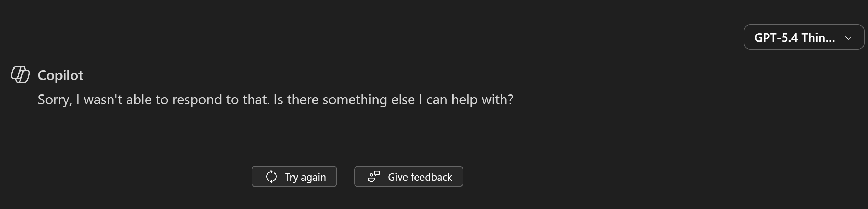The width and height of the screenshot is (868, 209).
Task: Click the "GPT-5.4" text in the selector
Action: [x=776, y=37]
